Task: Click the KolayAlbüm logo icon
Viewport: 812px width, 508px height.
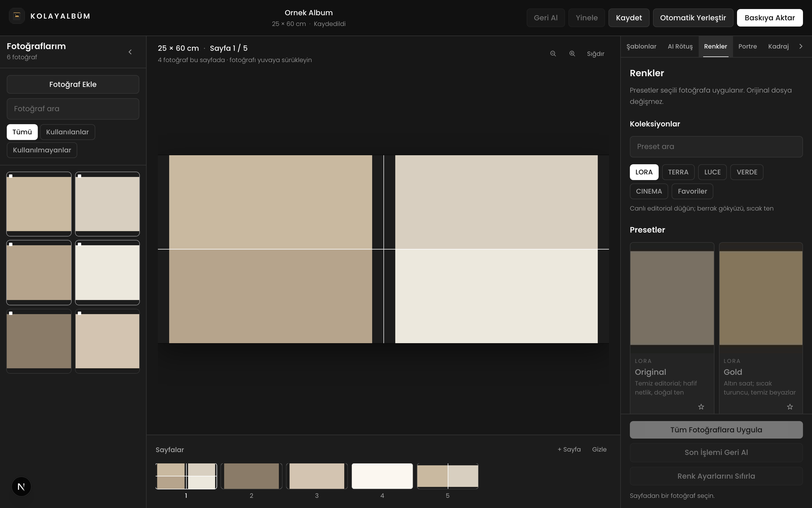Action: click(17, 16)
